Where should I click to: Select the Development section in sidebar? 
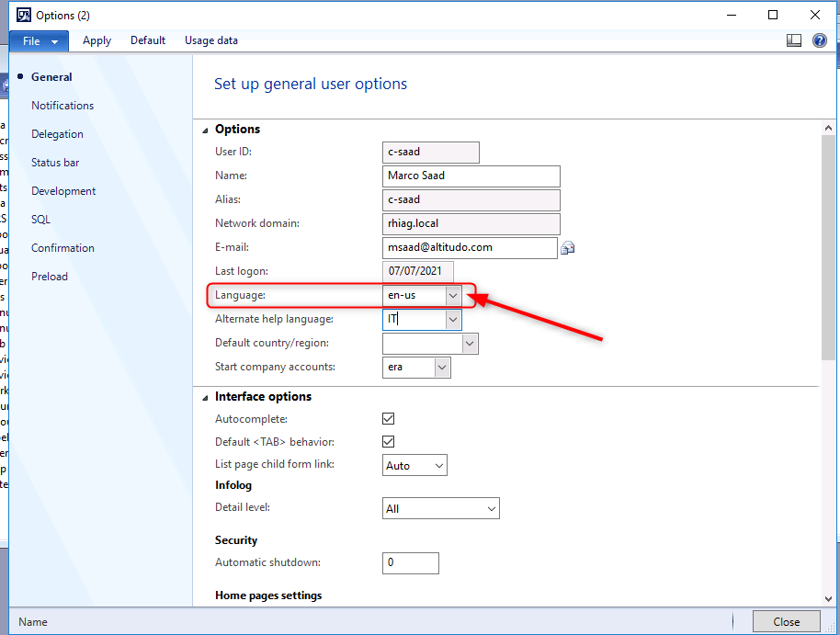tap(63, 191)
